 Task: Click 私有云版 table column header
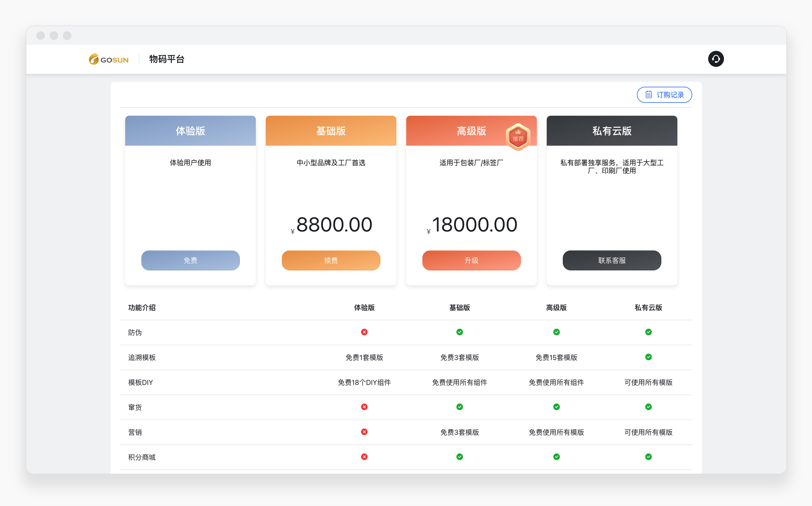point(648,307)
